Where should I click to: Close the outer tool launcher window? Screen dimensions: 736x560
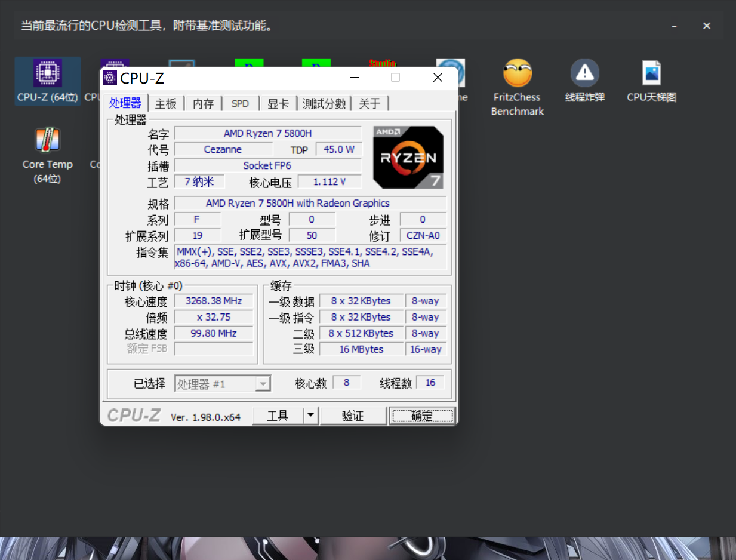pos(707,26)
